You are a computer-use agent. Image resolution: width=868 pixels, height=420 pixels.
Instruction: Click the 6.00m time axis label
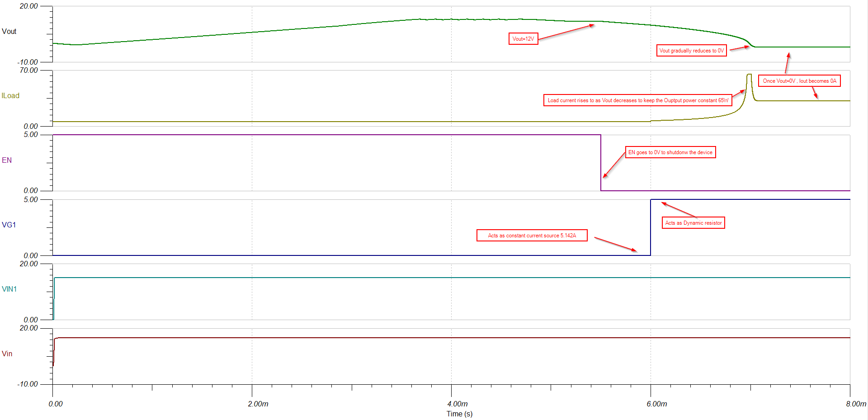click(657, 404)
